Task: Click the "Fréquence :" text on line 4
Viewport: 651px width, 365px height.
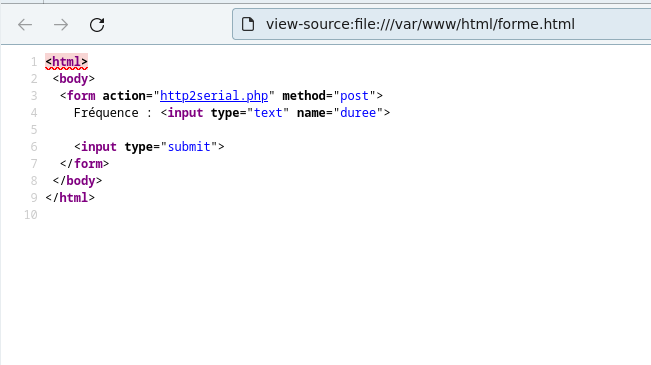Action: 113,113
